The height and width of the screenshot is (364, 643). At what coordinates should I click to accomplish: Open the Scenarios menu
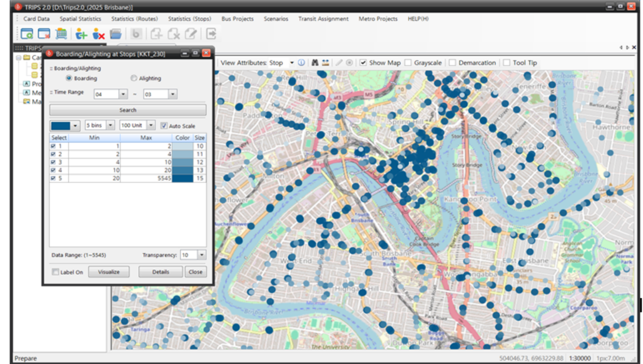click(276, 19)
